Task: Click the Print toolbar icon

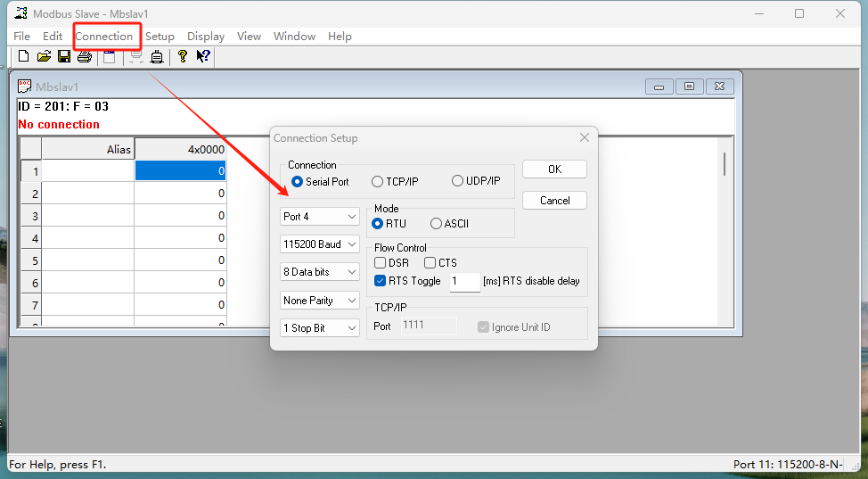Action: tap(85, 56)
